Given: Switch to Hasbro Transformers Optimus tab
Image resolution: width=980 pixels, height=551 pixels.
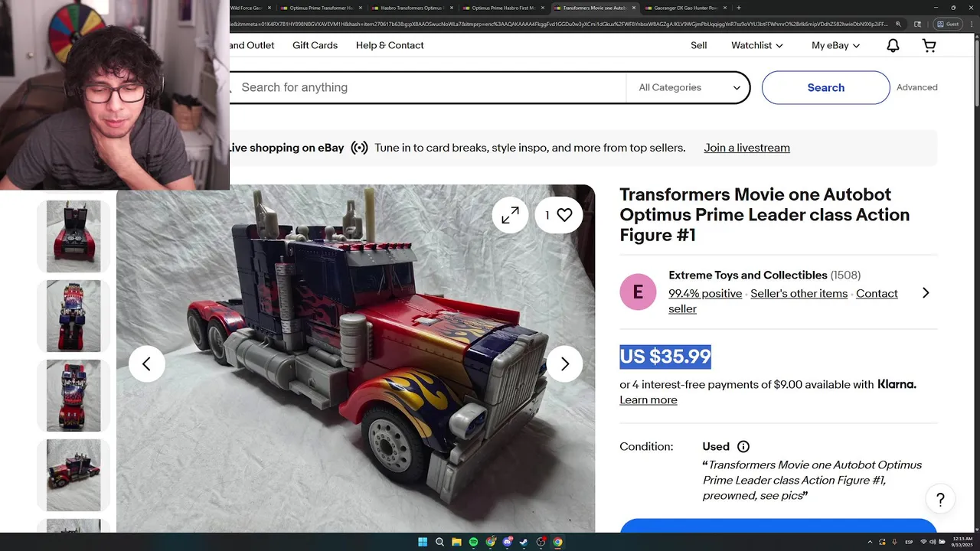Looking at the screenshot, I should (x=412, y=8).
